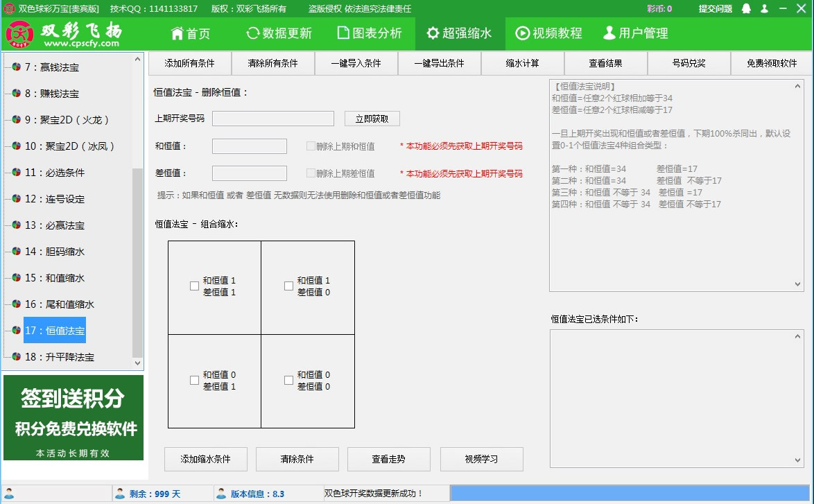Click the sidebar list down arrow

coord(137,363)
